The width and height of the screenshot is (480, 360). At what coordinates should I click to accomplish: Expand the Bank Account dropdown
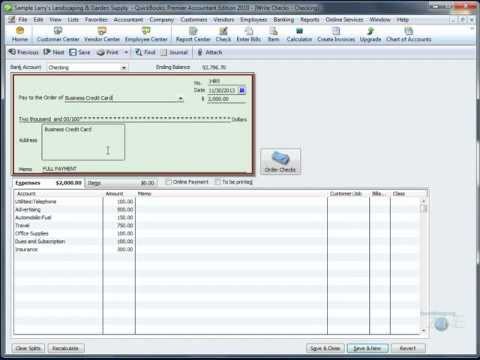coord(124,68)
